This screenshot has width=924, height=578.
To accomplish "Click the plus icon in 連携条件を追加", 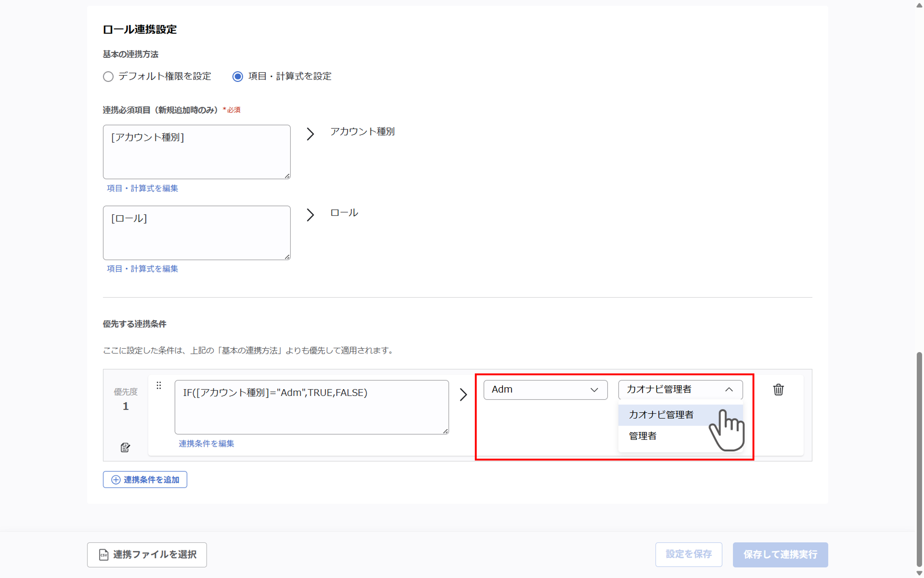I will pos(116,480).
